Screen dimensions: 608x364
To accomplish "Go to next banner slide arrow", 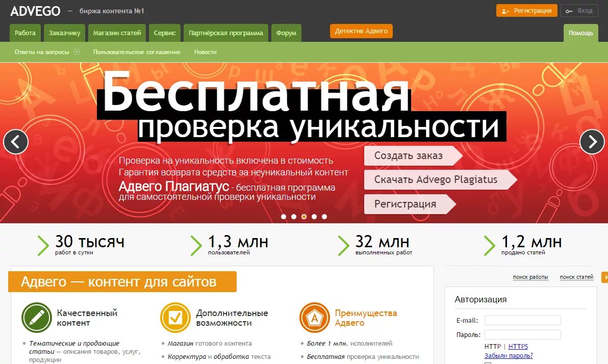I will coord(592,142).
